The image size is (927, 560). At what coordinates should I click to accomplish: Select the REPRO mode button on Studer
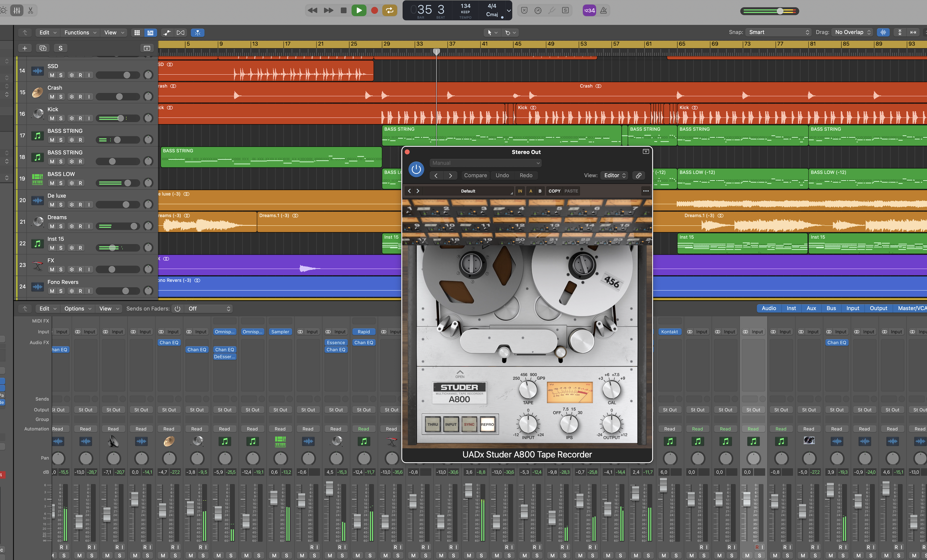[487, 424]
